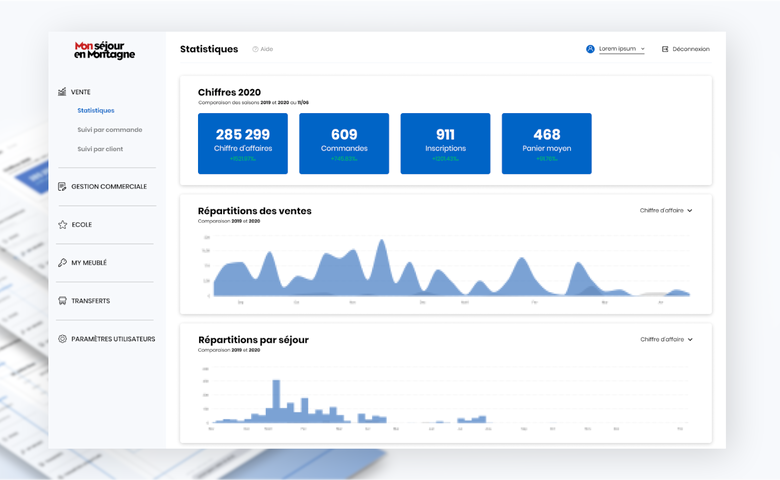Screen dimensions: 780x480
Task: Open Chiffre d'affaire dropdown for Répartitions par séjour
Action: [x=667, y=339]
